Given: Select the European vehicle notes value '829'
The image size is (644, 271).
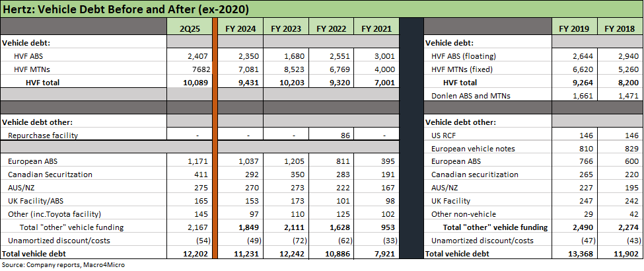Looking at the screenshot, I should click(x=631, y=149).
